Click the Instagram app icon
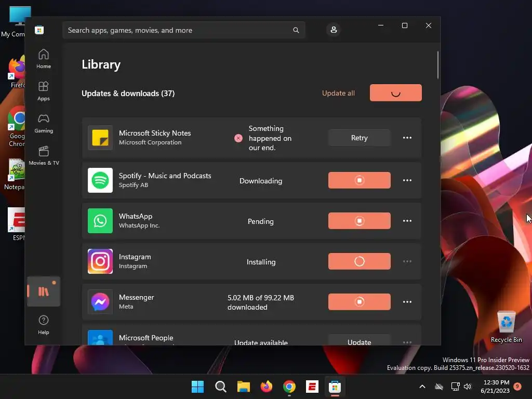Viewport: 532px width, 399px height. (x=100, y=261)
